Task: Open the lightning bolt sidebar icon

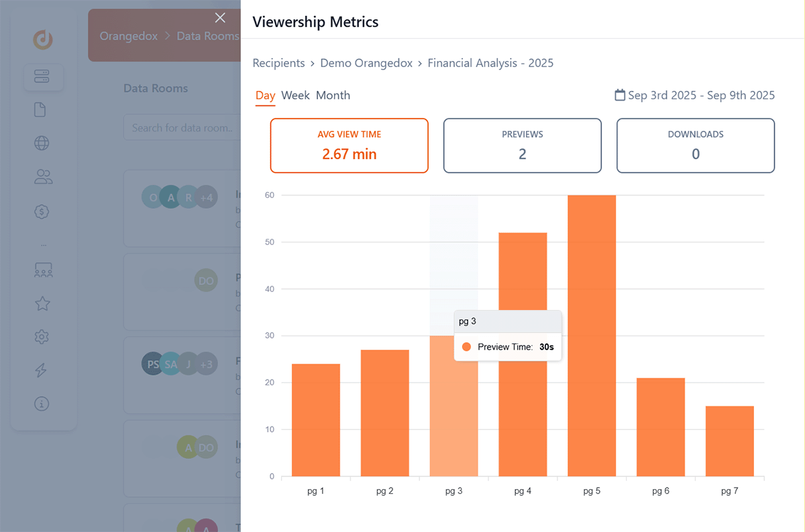Action: 41,370
